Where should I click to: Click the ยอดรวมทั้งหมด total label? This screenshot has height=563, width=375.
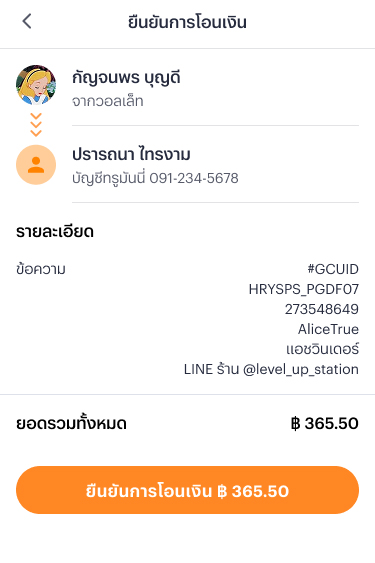point(71,423)
